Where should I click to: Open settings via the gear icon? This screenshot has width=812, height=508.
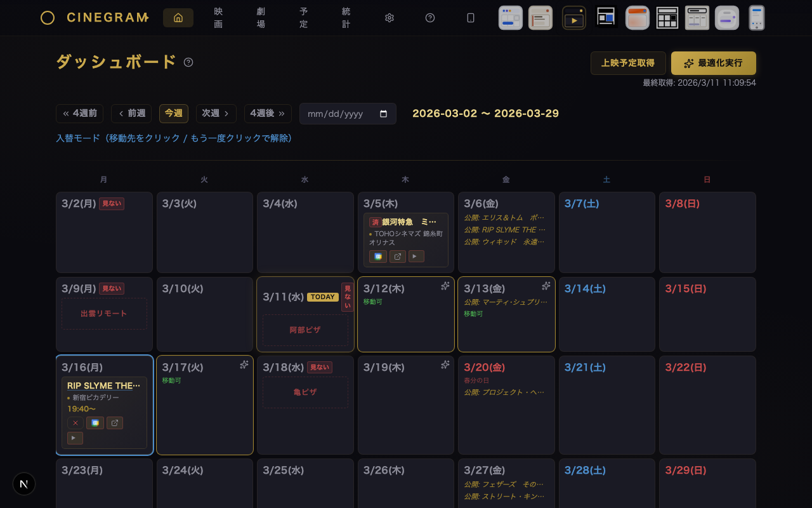pyautogui.click(x=390, y=18)
